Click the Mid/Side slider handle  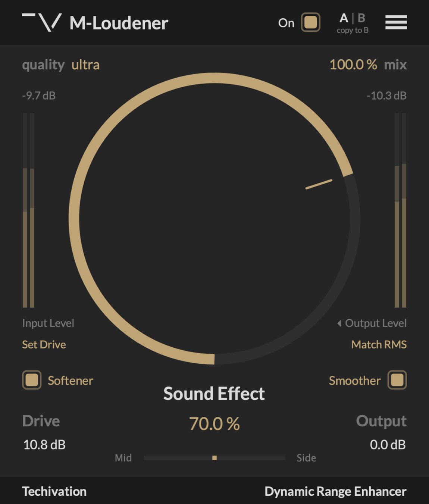(214, 458)
